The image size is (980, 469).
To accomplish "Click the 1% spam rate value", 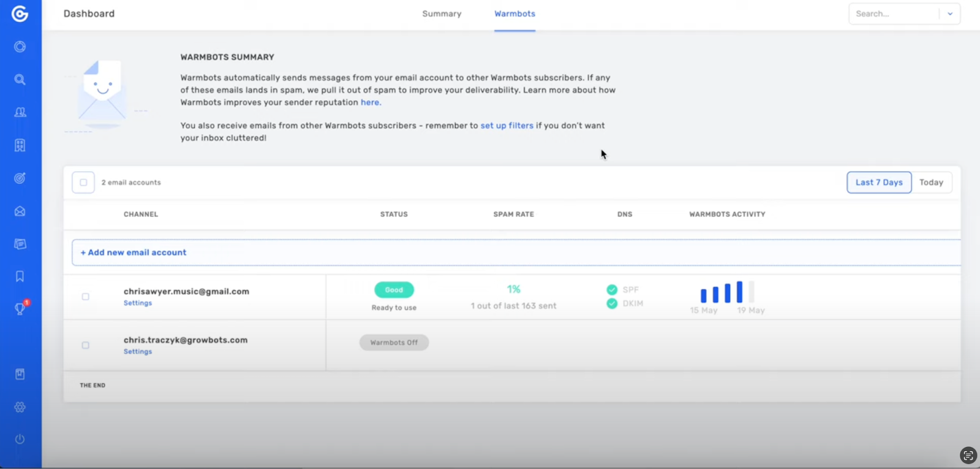I will (513, 289).
